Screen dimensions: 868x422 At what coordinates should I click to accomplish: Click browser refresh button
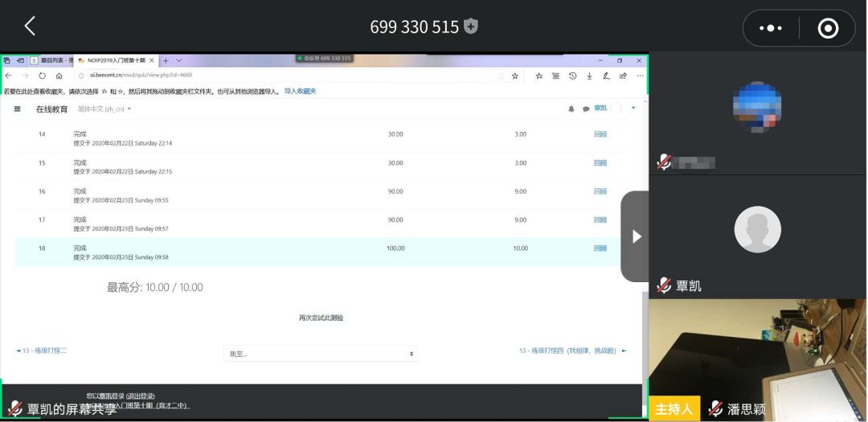[42, 76]
